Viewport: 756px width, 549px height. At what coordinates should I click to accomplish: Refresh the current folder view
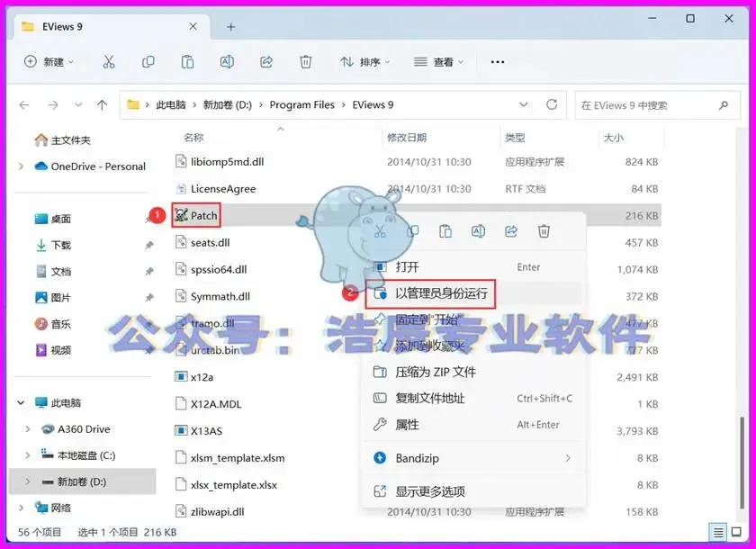pyautogui.click(x=552, y=104)
